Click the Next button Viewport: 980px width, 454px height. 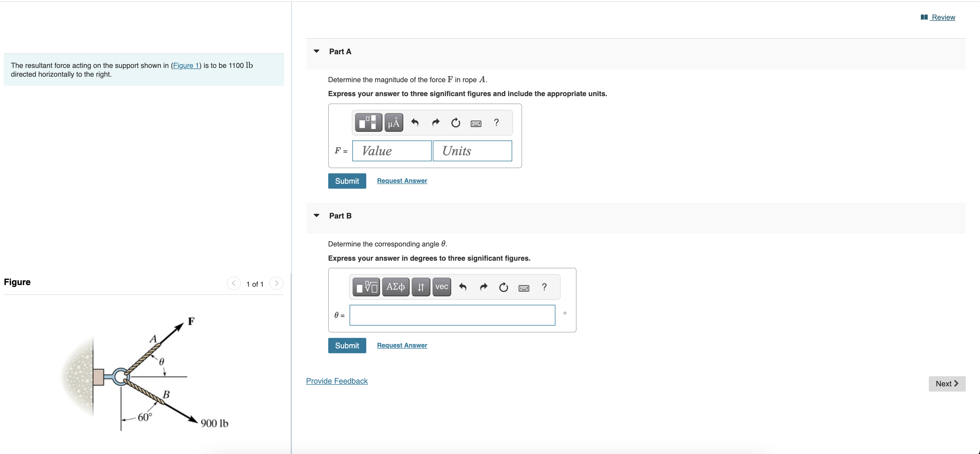pos(947,384)
